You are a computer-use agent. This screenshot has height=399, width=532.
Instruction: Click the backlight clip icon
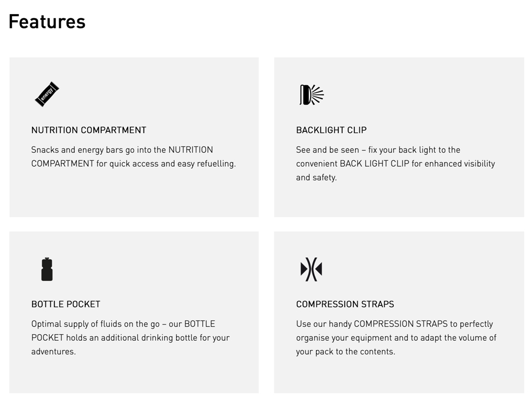pyautogui.click(x=311, y=95)
